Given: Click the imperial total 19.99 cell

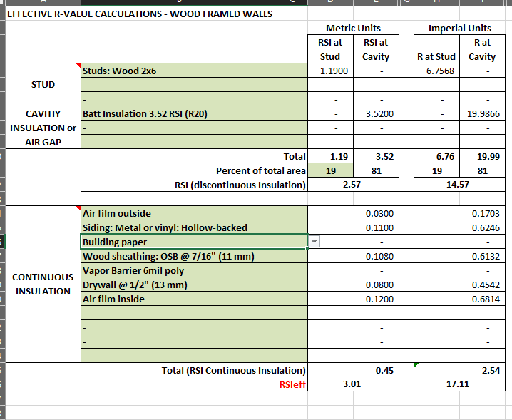Looking at the screenshot, I should click(x=482, y=156).
